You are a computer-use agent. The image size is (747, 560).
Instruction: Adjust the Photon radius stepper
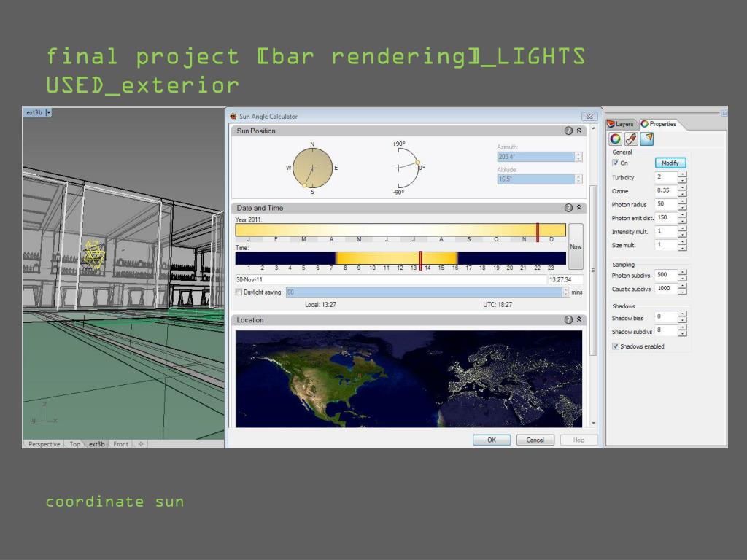(x=682, y=204)
